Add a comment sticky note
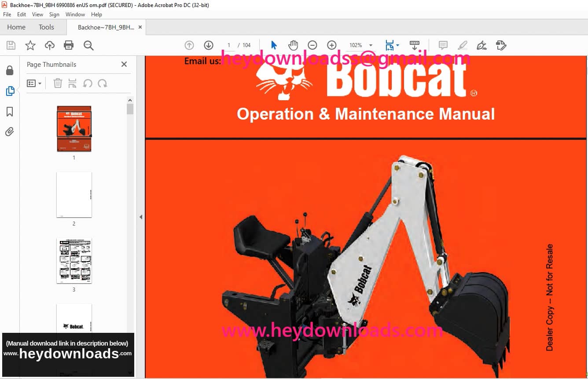588x379 pixels. [x=443, y=45]
